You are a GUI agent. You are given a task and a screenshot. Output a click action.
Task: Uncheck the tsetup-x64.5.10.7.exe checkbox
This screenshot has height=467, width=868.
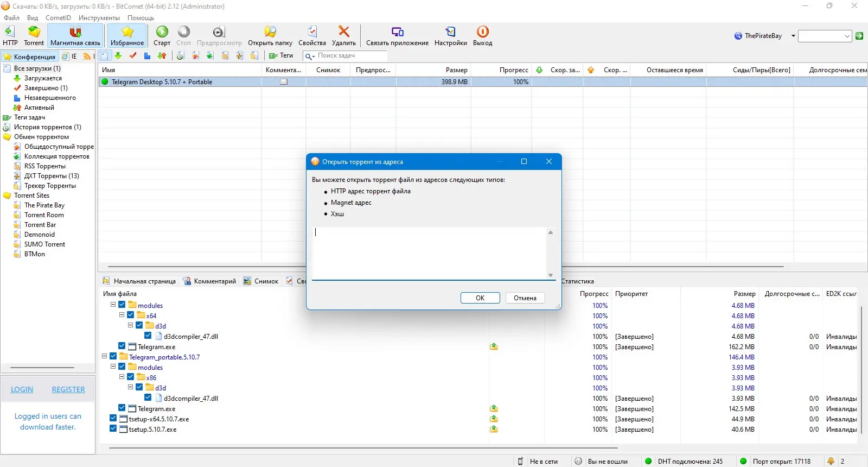[113, 418]
